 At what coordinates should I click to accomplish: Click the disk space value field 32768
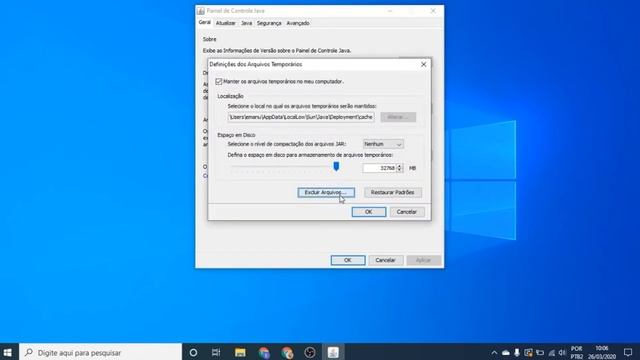[x=379, y=168]
